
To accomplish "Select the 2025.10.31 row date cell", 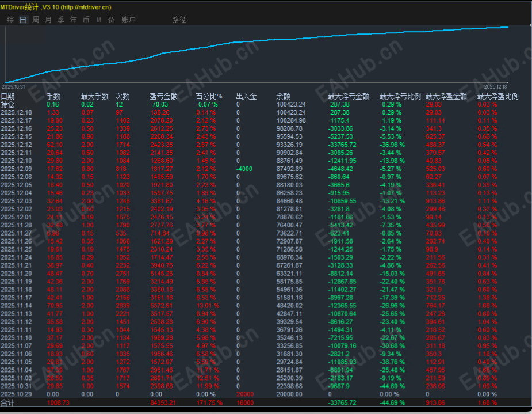I will tap(16, 386).
